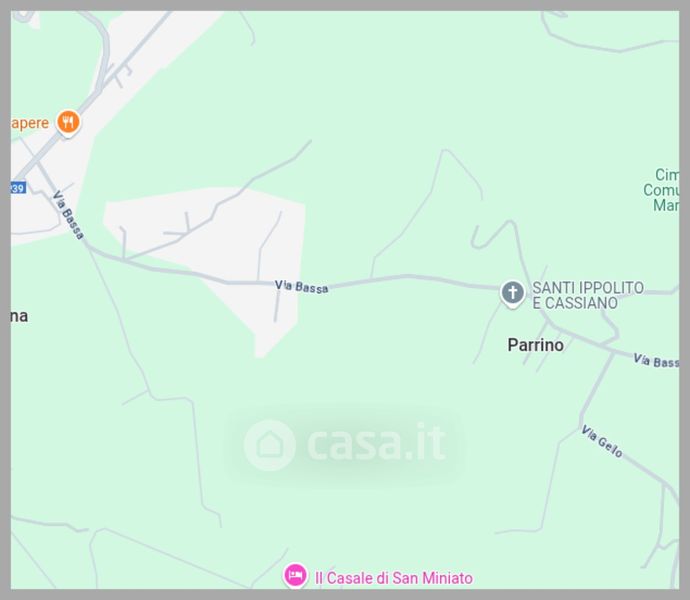Click the diagonal Via Bassa label near road 439
690x600 pixels.
[x=68, y=215]
